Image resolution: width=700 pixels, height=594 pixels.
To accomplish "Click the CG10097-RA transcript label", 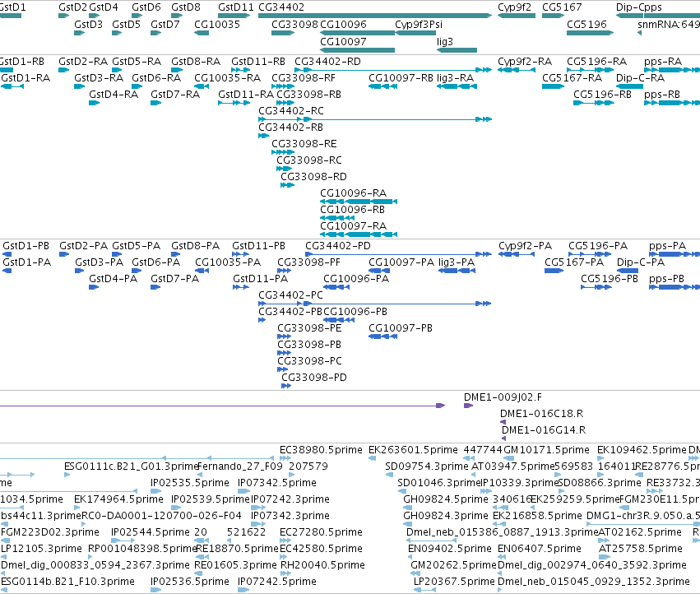I will tap(353, 226).
